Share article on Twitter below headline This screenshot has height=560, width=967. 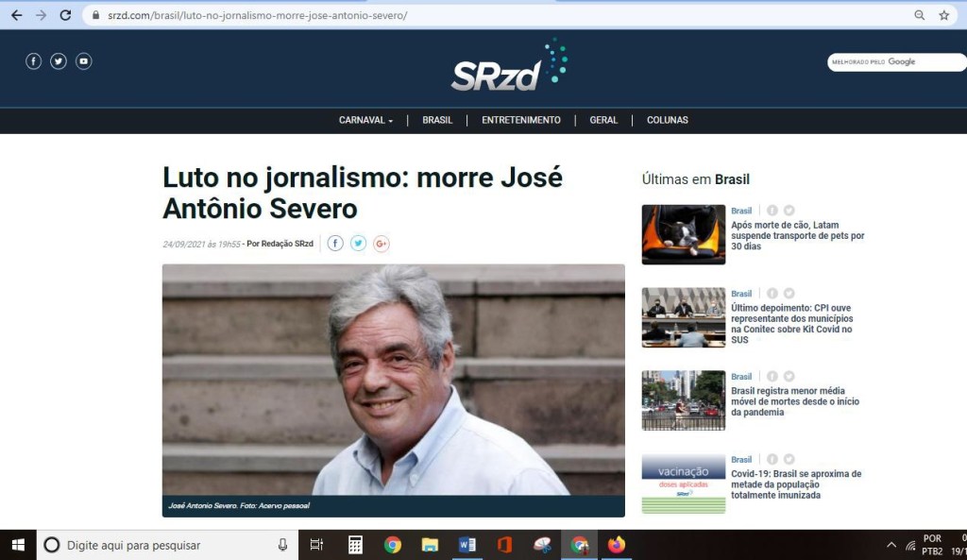[358, 244]
